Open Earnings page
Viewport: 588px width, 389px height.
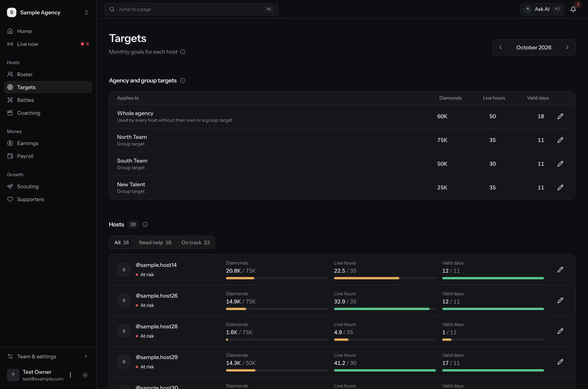[x=48, y=143]
